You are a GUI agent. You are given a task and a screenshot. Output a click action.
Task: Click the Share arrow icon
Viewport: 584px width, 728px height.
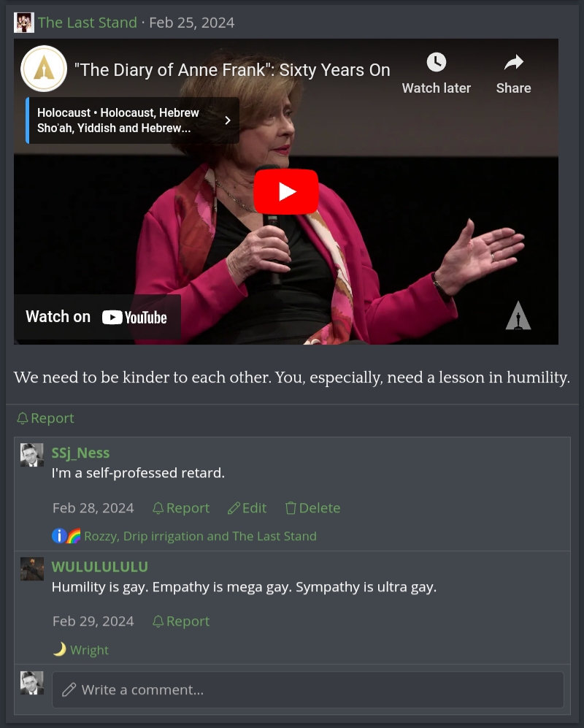coord(513,62)
